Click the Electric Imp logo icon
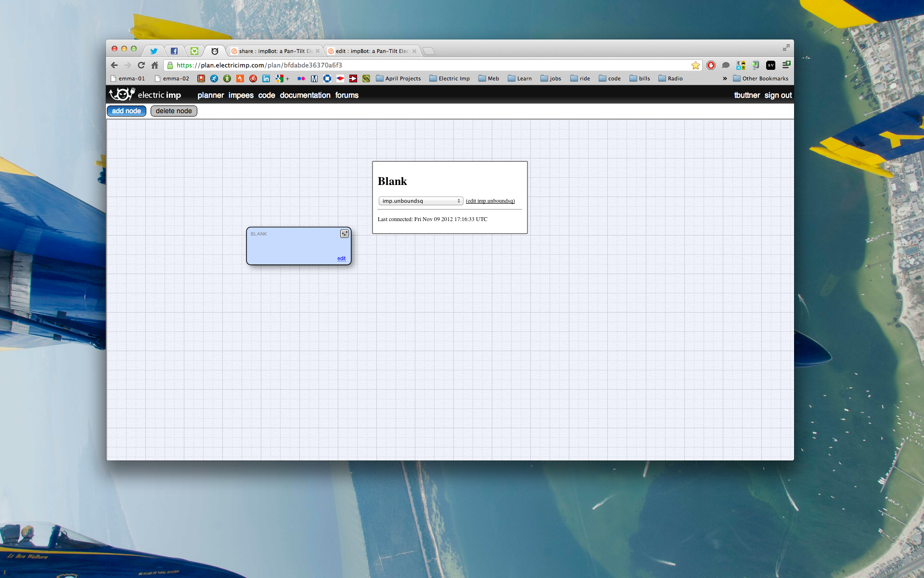The width and height of the screenshot is (924, 578). [122, 94]
